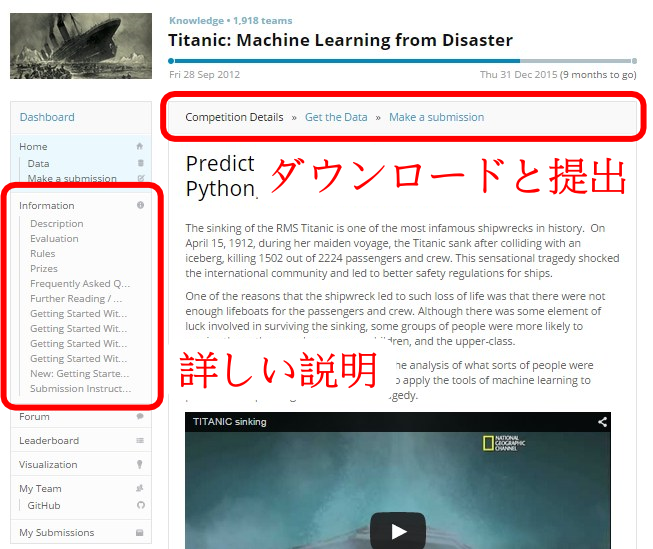
Task: Open the Evaluation page
Action: pos(54,239)
